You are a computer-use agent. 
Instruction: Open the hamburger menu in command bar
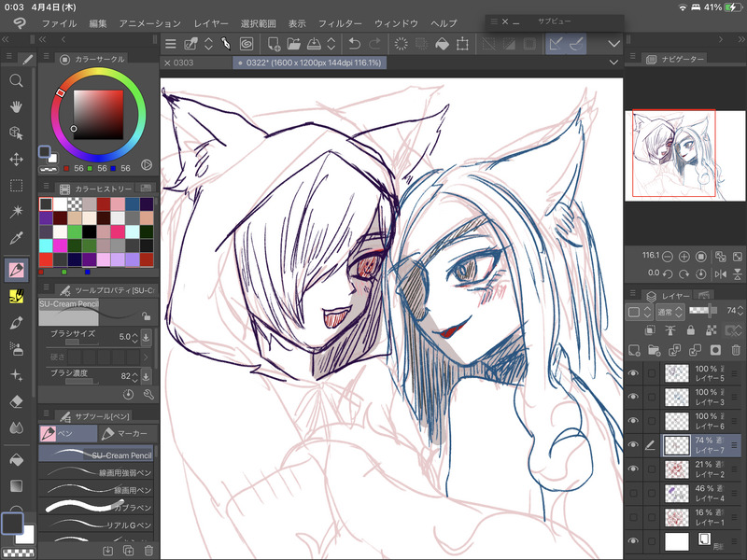click(171, 44)
